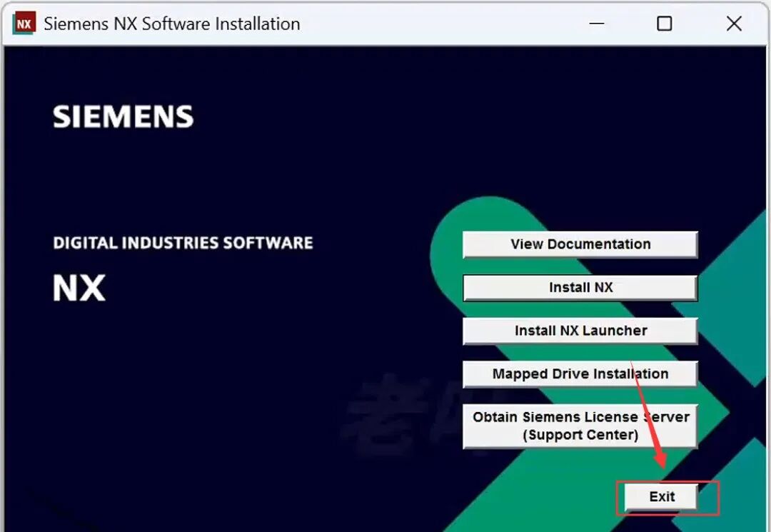Click the large NX product name
Screen dimensions: 771x532
tap(79, 288)
